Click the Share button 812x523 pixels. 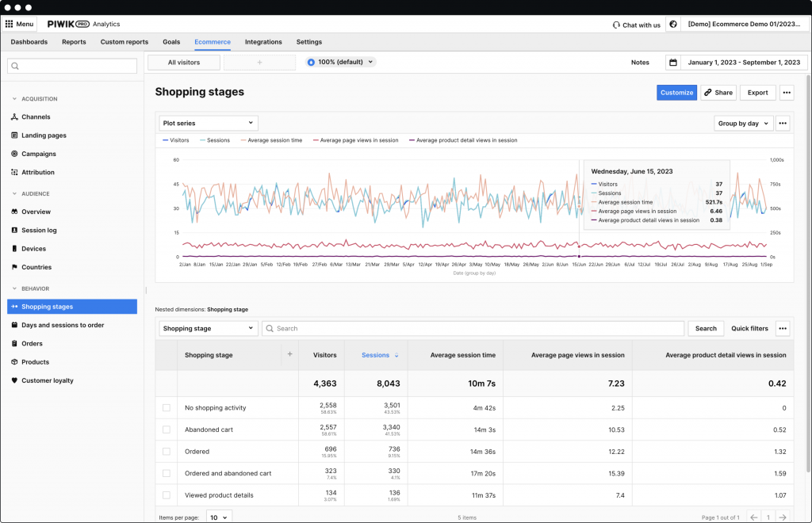click(x=718, y=93)
